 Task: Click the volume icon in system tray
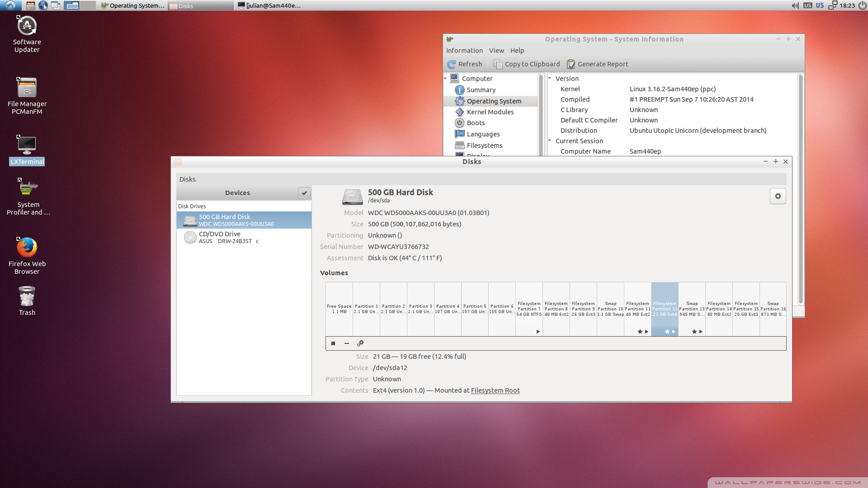(795, 5)
